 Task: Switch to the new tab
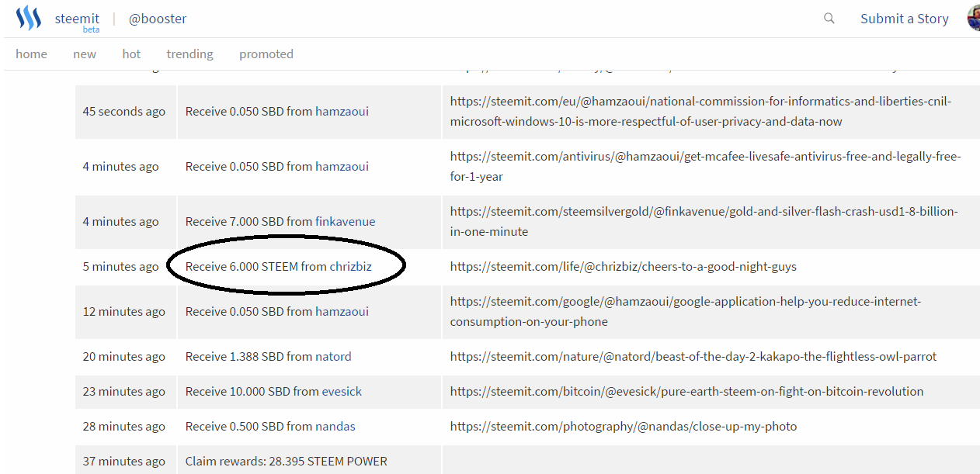click(x=85, y=54)
